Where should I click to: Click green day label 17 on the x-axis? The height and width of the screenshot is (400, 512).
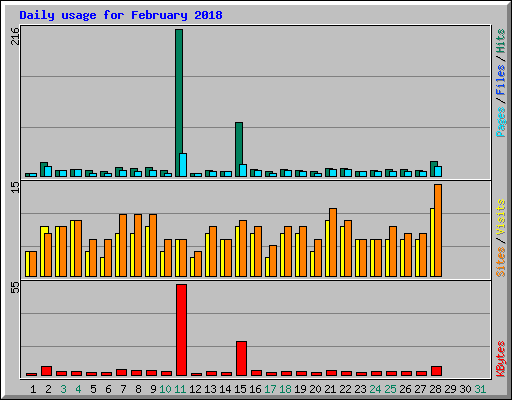pos(270,389)
